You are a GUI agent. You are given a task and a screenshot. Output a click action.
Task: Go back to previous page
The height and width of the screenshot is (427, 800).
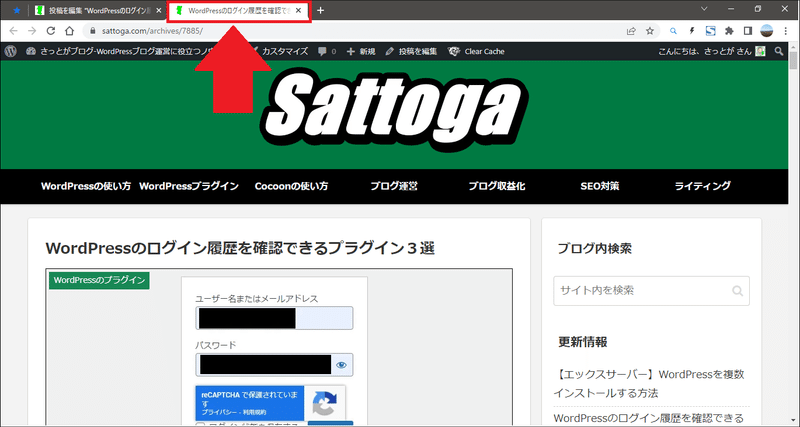click(x=14, y=31)
